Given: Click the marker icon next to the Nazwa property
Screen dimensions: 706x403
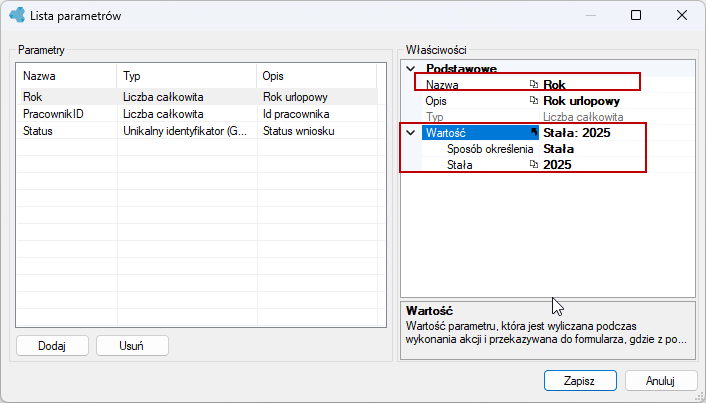Looking at the screenshot, I should click(x=534, y=84).
